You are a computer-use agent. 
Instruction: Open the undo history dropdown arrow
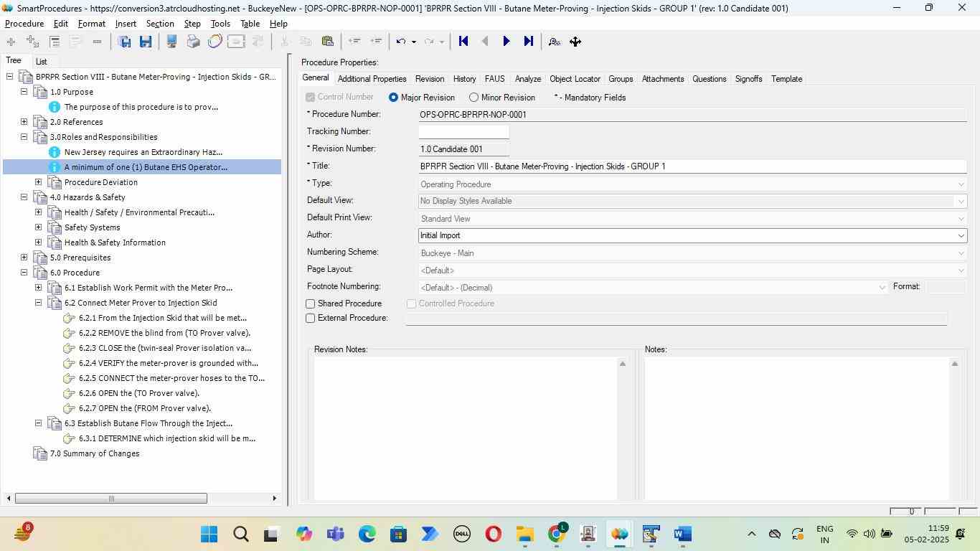pos(413,42)
